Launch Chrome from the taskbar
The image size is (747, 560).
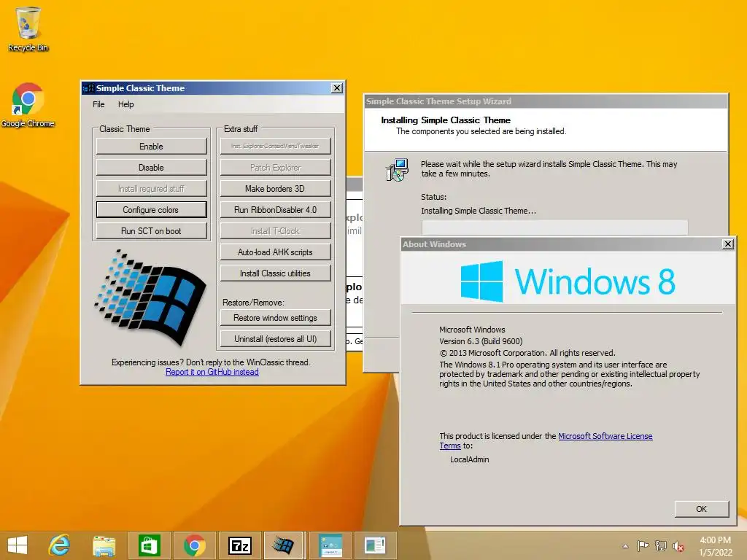194,545
